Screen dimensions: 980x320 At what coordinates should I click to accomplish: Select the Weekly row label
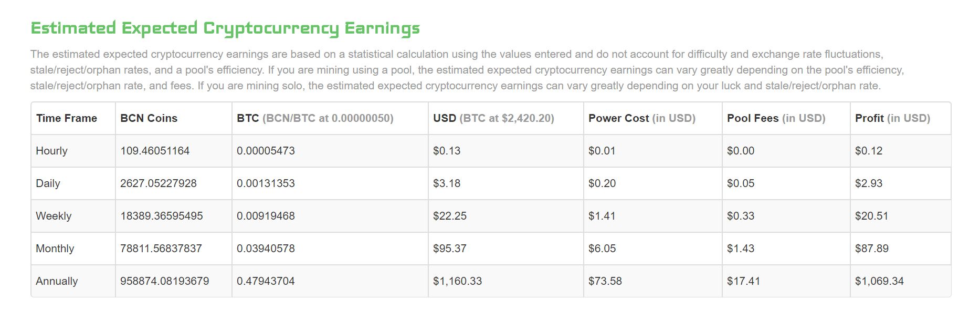54,216
